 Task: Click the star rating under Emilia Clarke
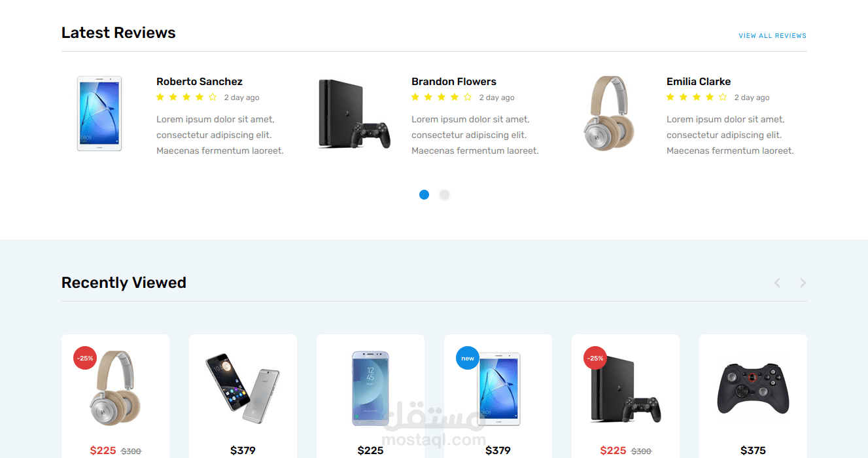click(x=697, y=97)
